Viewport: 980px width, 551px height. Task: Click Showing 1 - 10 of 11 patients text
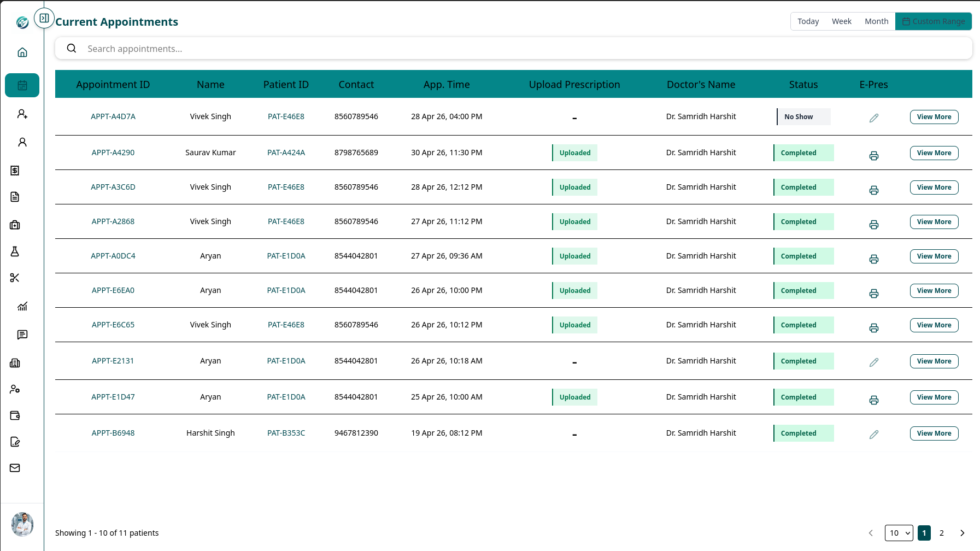click(107, 533)
